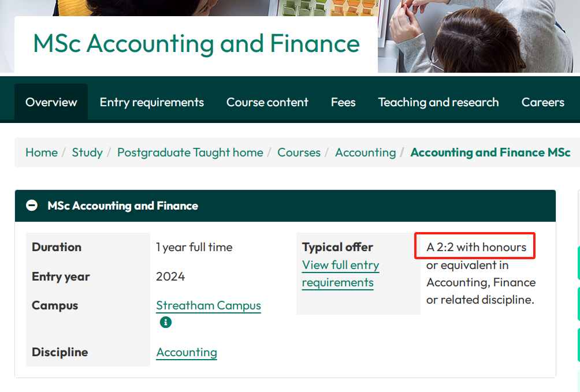Open the Streatham Campus link

click(x=209, y=305)
